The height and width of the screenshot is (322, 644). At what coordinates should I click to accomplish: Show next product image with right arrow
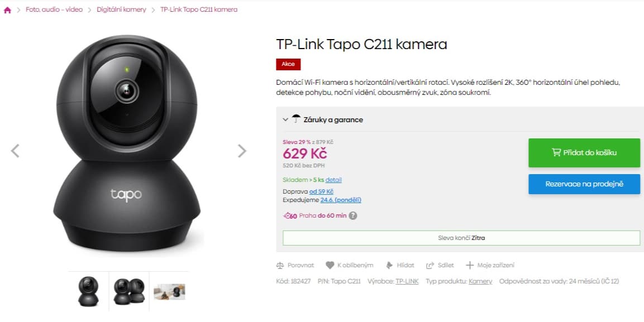242,151
